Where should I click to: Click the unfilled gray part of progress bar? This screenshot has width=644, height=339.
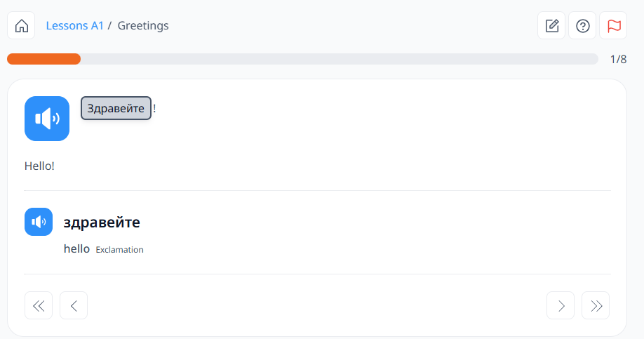click(340, 59)
